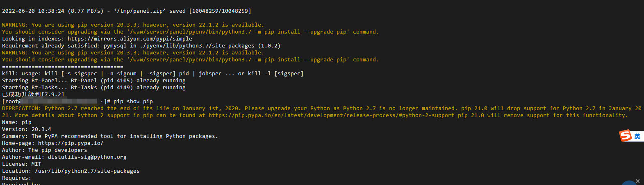Click the pymysql requirement satisfied line
This screenshot has width=644, height=185.
141,46
